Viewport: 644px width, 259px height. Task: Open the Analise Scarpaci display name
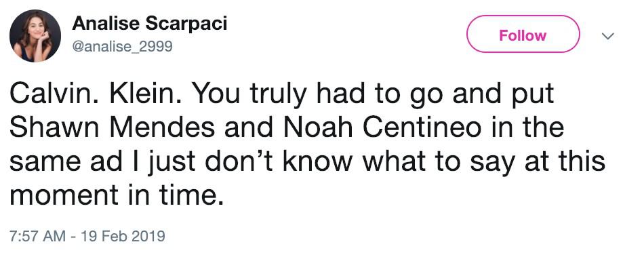click(150, 24)
